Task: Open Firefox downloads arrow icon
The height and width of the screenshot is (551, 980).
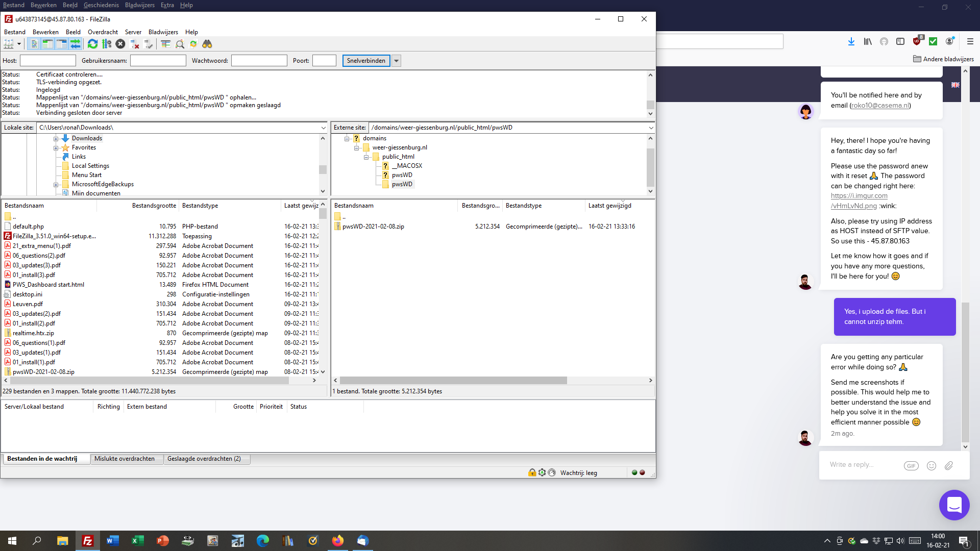Action: (x=851, y=42)
